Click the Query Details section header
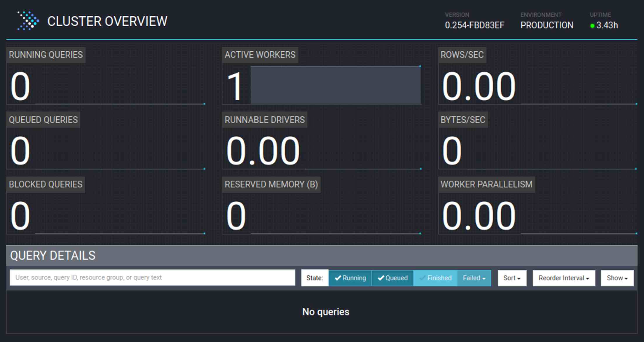Image resolution: width=644 pixels, height=342 pixels. coord(53,255)
